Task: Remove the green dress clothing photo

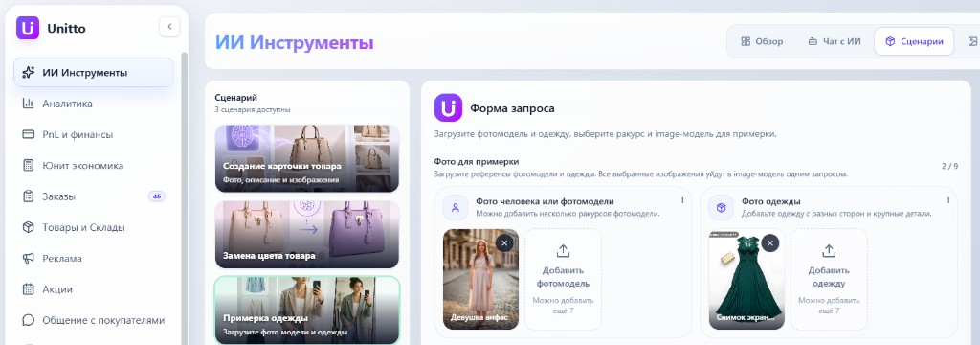Action: tap(770, 243)
